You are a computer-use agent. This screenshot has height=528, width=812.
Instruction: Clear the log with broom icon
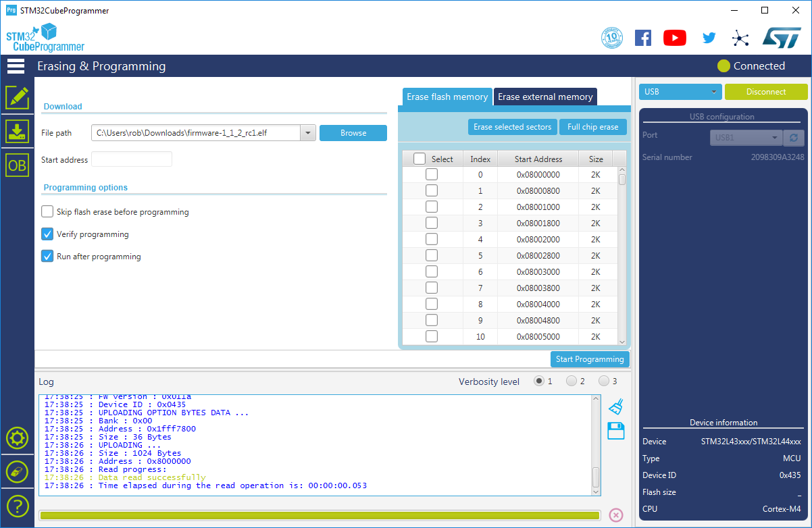pos(615,406)
